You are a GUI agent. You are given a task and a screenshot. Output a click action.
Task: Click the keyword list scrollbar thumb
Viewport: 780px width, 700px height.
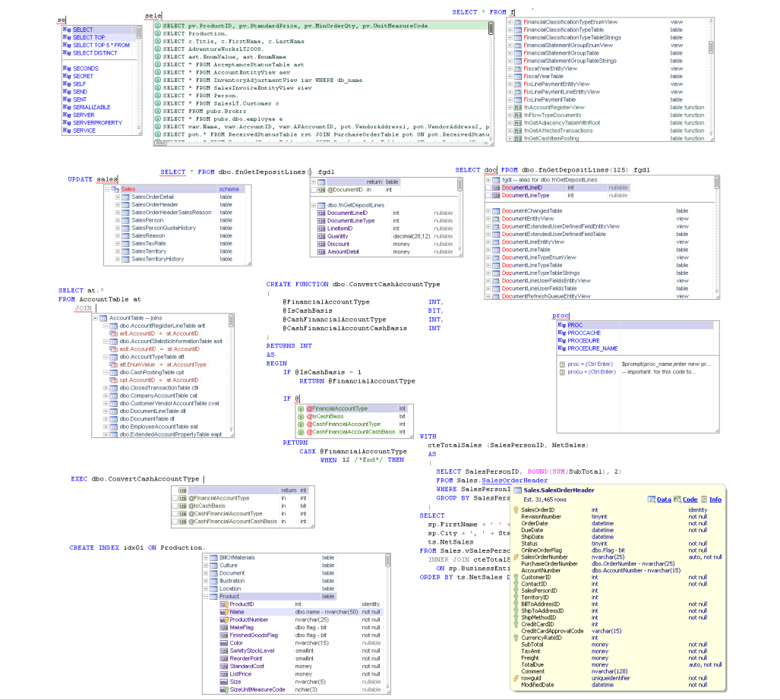coord(139,33)
